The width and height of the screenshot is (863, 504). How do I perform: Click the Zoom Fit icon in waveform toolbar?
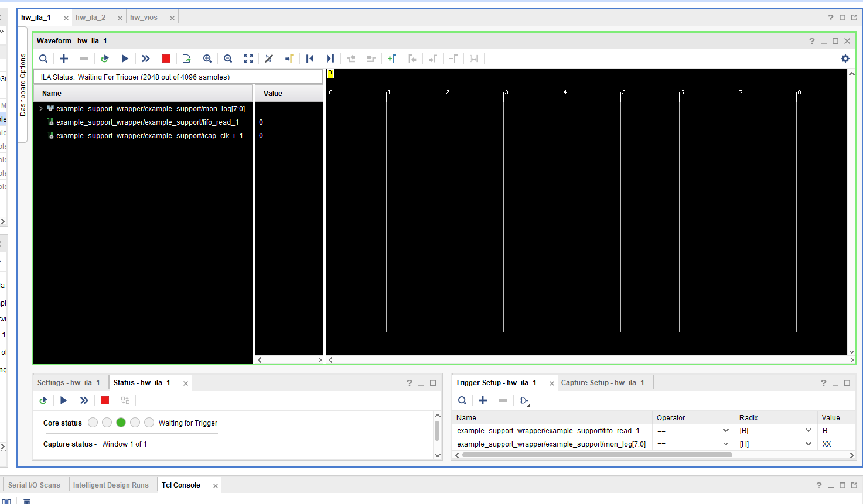pos(248,59)
